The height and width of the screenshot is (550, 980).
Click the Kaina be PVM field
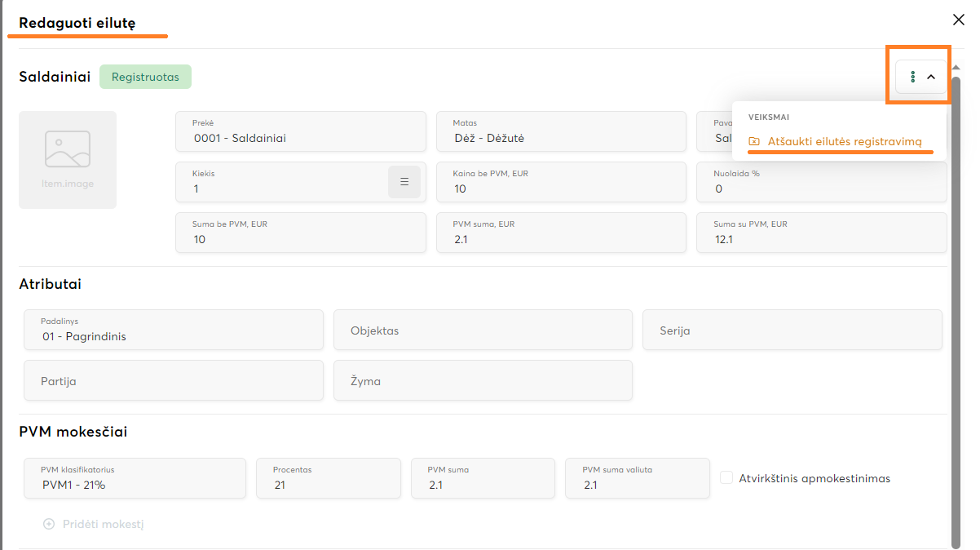pyautogui.click(x=560, y=182)
